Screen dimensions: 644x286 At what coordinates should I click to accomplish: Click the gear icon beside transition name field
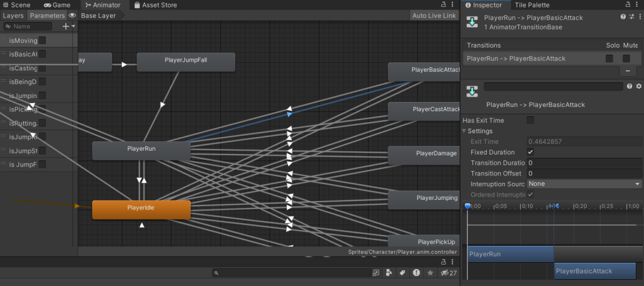tap(638, 86)
